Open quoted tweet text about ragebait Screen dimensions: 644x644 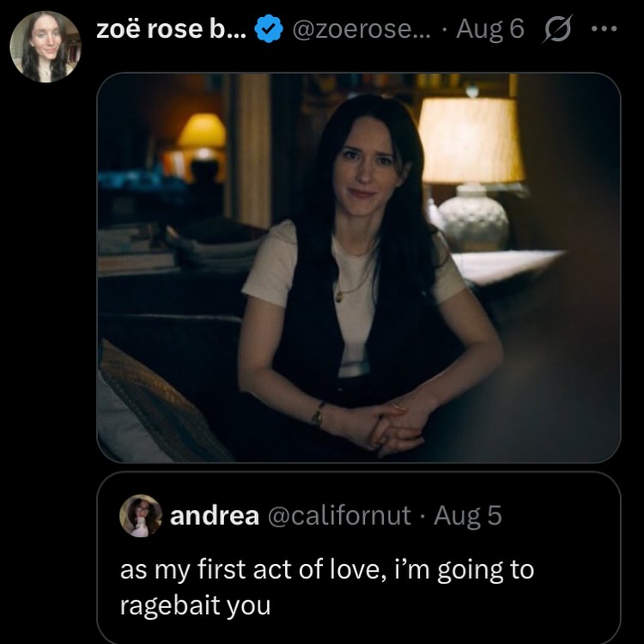point(326,586)
